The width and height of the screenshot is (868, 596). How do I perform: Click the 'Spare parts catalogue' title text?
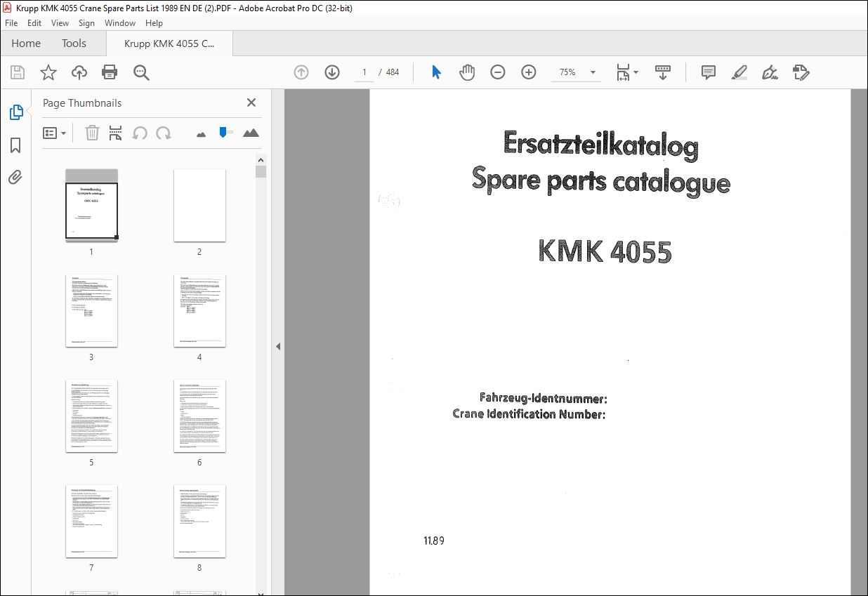tap(601, 180)
